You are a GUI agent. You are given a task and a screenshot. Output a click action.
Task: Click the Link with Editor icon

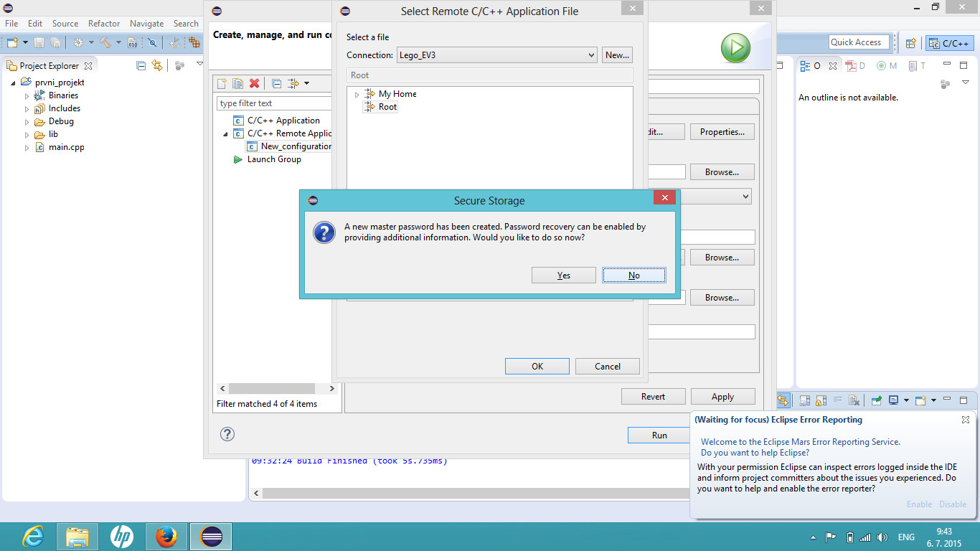pyautogui.click(x=157, y=65)
